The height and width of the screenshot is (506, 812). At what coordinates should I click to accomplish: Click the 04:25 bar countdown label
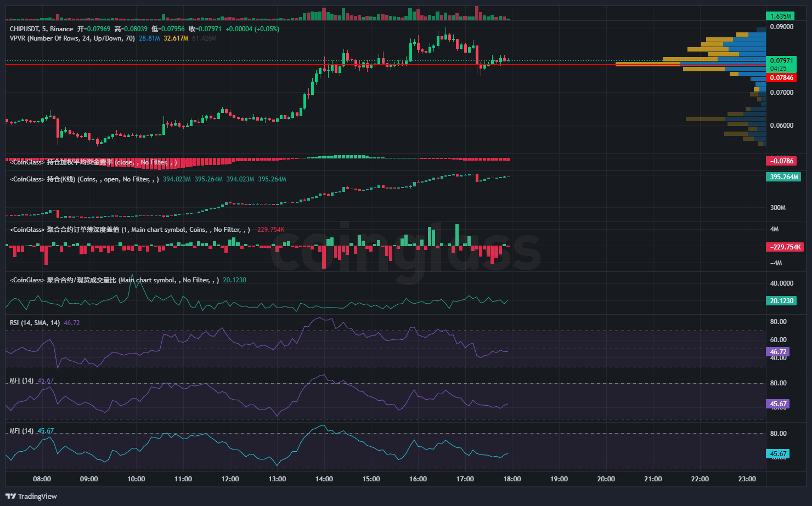coord(779,69)
